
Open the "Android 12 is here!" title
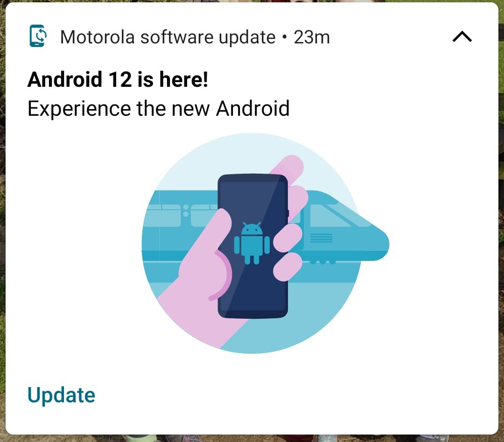(118, 79)
